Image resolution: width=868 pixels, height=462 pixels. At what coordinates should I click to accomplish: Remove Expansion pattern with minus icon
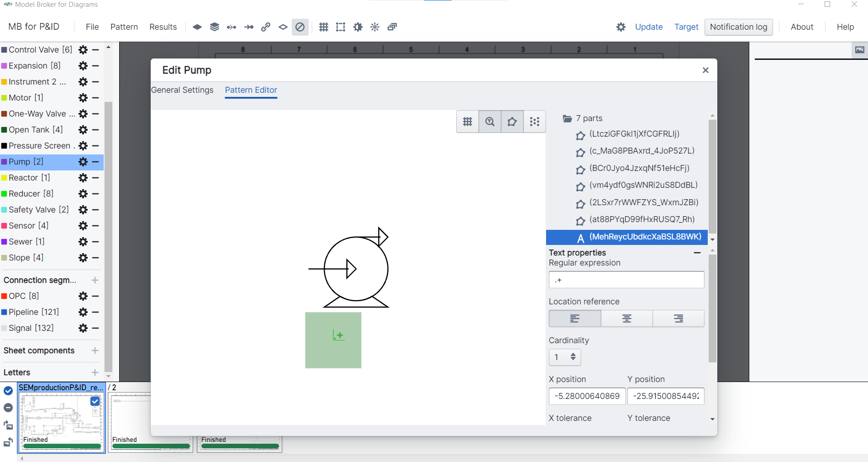tap(95, 66)
